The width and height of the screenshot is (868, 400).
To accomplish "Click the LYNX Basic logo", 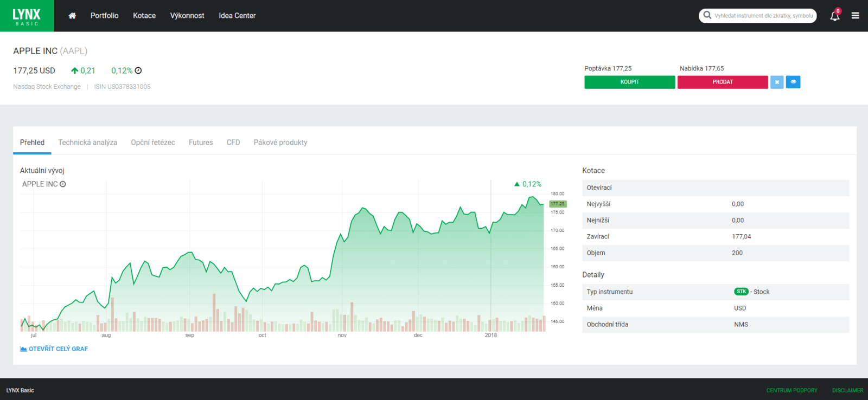I will 27,16.
